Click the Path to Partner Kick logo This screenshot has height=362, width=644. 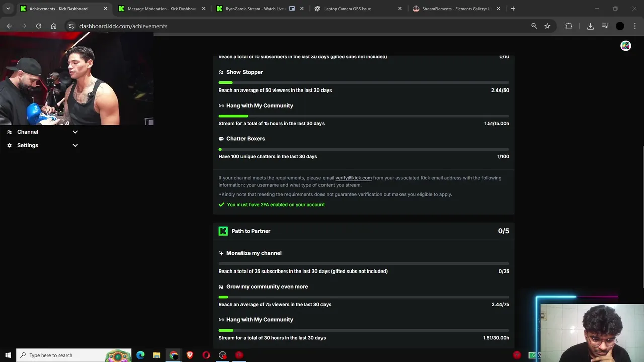click(x=223, y=231)
